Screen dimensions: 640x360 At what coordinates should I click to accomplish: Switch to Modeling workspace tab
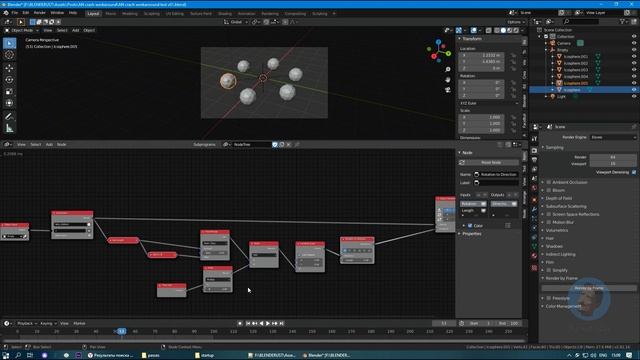[130, 13]
